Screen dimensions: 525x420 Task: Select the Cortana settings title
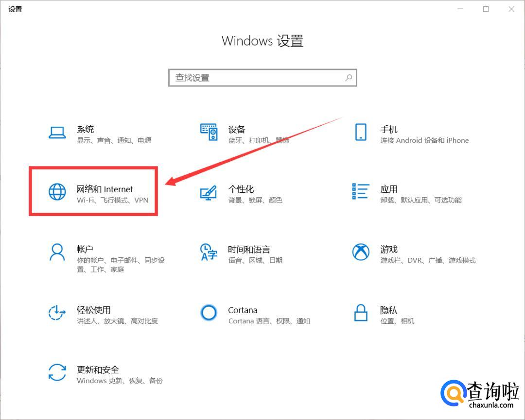tap(243, 310)
